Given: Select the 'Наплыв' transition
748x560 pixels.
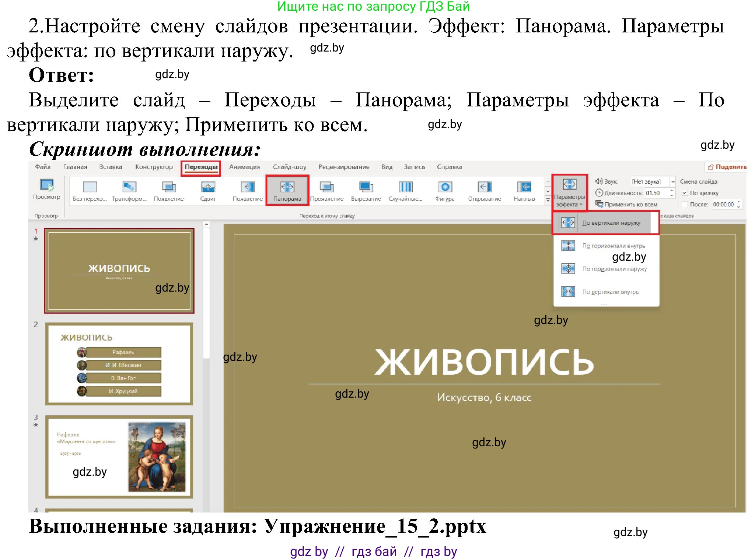Looking at the screenshot, I should (x=524, y=191).
